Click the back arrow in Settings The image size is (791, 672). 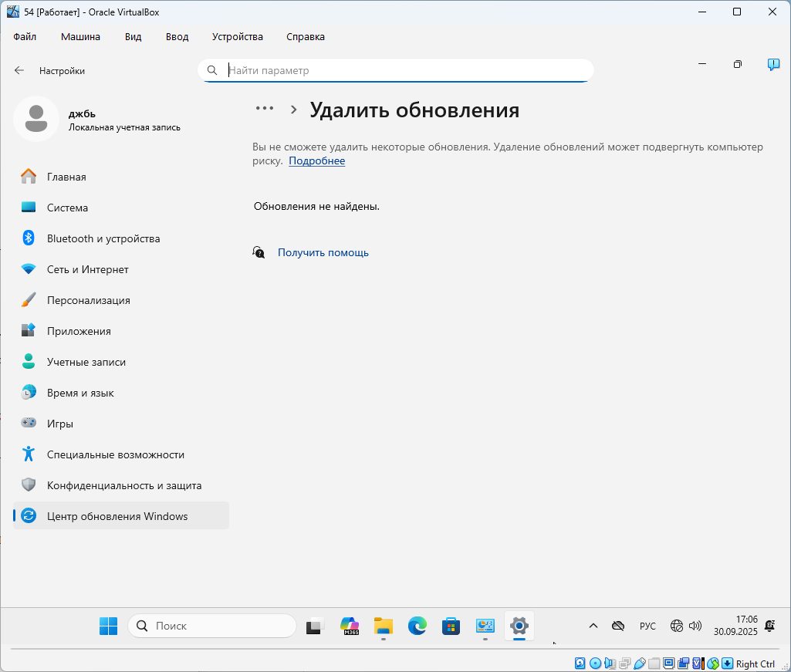(19, 70)
